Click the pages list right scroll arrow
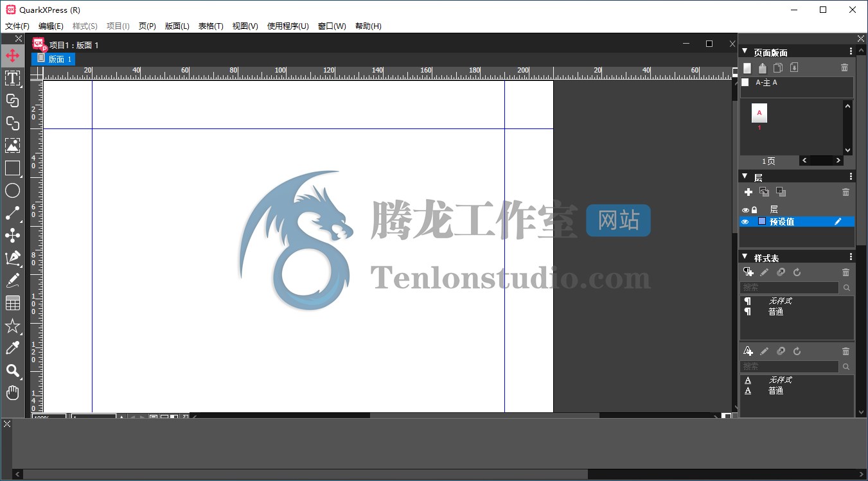The width and height of the screenshot is (868, 481). coord(838,161)
